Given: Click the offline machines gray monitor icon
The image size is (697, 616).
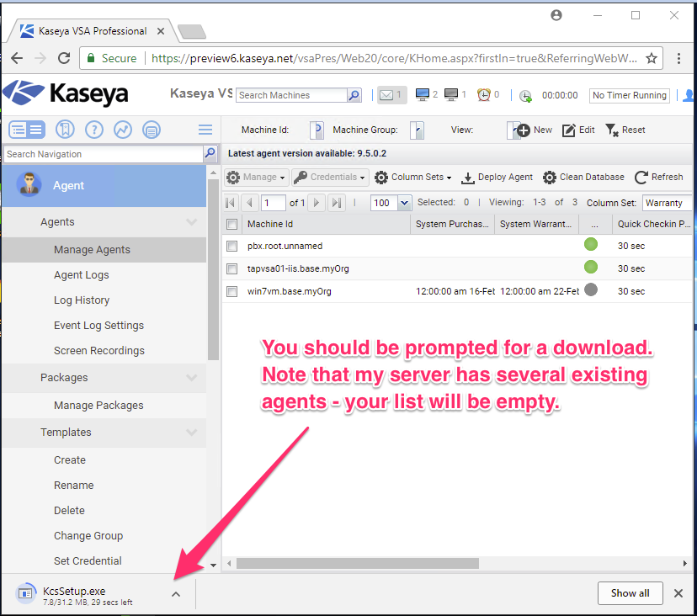Looking at the screenshot, I should pos(450,94).
